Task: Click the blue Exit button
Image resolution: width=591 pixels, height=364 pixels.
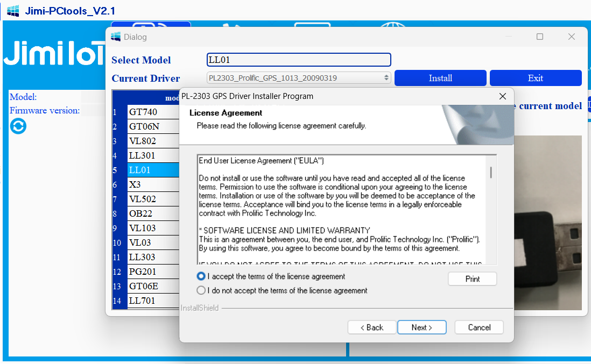Action: coord(536,78)
